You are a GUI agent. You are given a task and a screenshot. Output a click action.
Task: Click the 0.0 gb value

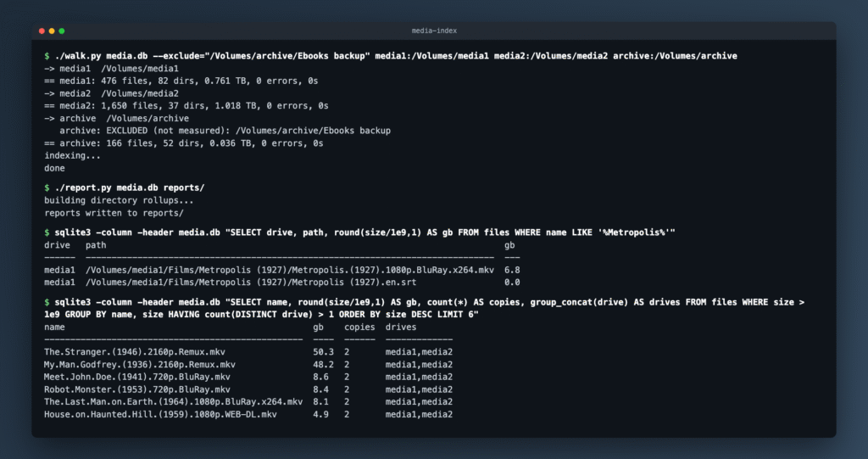512,283
